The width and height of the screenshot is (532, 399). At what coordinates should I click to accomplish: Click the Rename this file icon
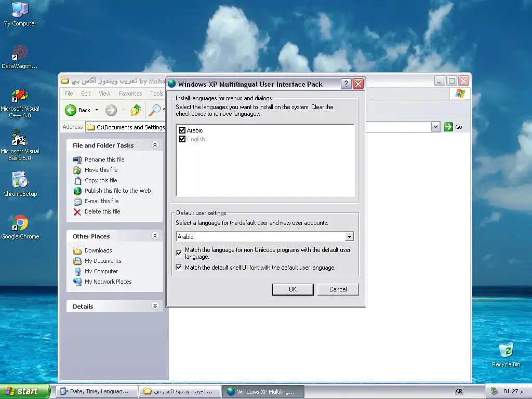coord(77,159)
